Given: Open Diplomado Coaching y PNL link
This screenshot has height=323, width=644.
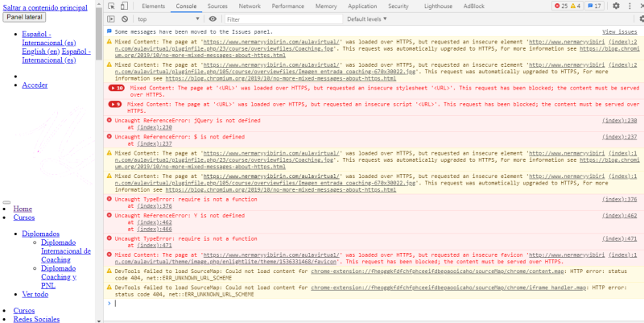Looking at the screenshot, I should [x=59, y=277].
